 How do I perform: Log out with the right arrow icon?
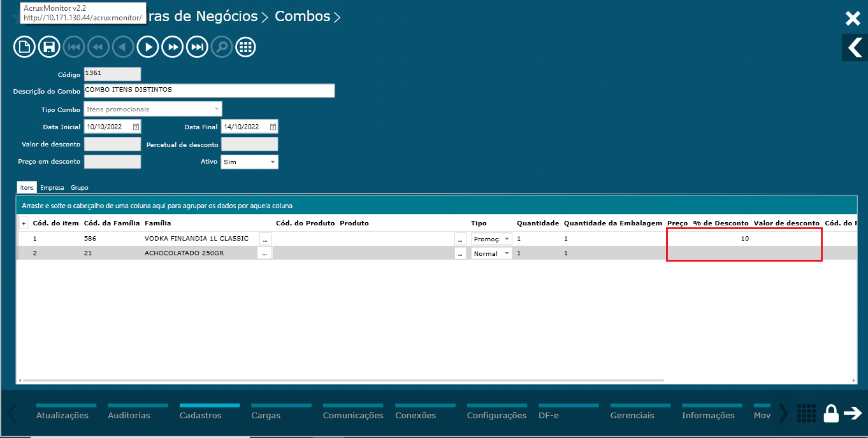coord(853,413)
